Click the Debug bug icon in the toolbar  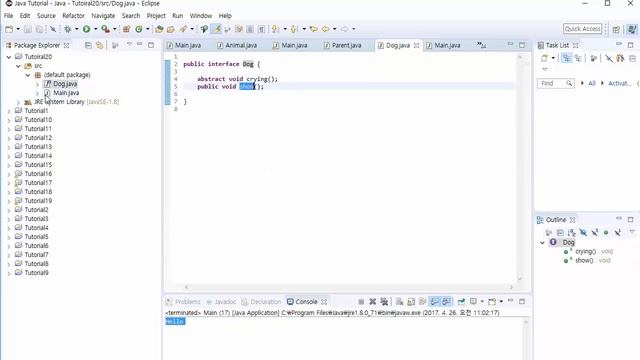click(x=68, y=29)
